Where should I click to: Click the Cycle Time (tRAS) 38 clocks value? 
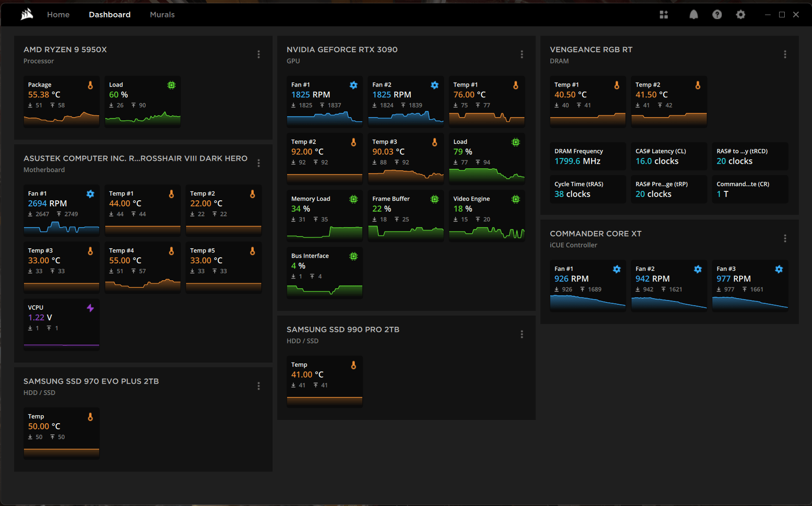tap(572, 194)
